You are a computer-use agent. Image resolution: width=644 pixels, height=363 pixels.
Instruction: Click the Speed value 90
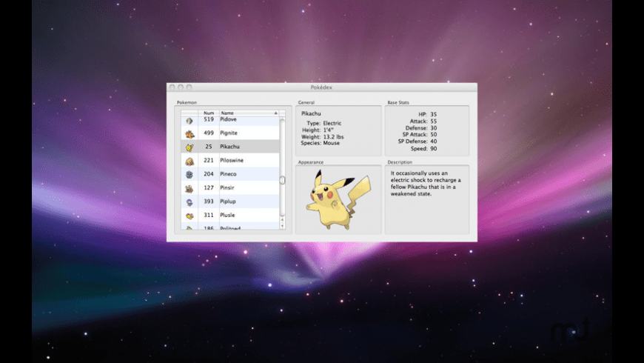pyautogui.click(x=433, y=148)
